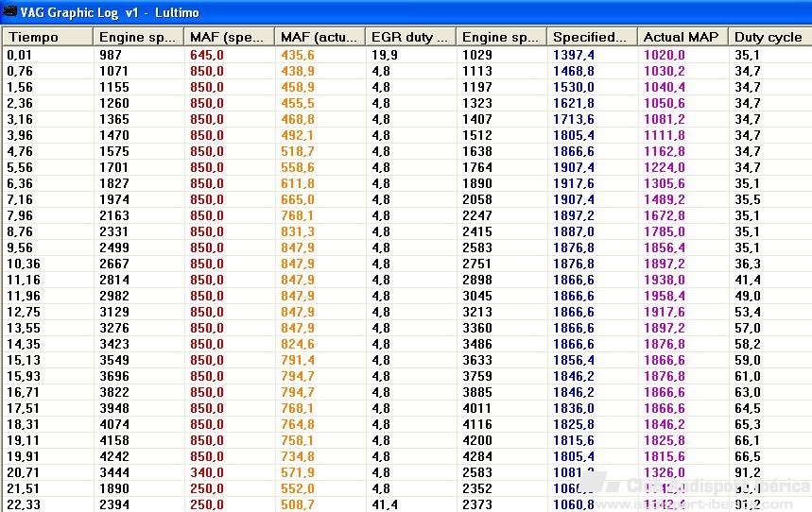Image resolution: width=812 pixels, height=512 pixels.
Task: Click the Actual MAP column header
Action: coord(682,37)
